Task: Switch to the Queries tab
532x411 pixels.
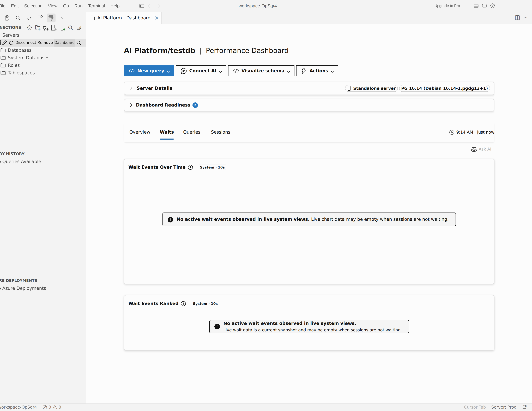Action: click(x=192, y=132)
